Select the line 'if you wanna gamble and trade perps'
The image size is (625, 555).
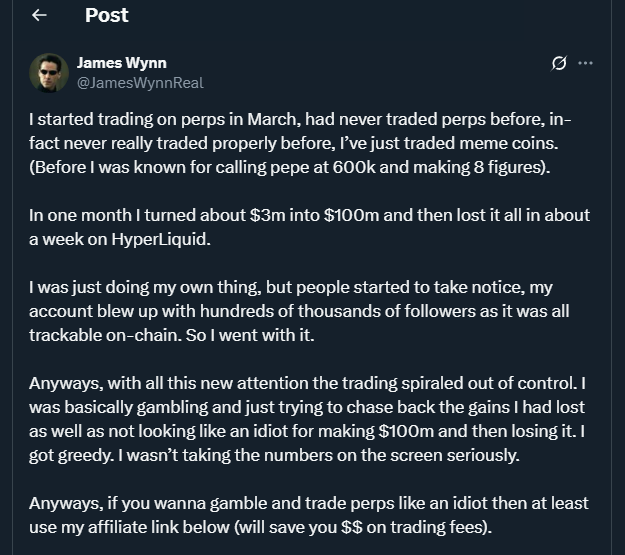point(309,504)
